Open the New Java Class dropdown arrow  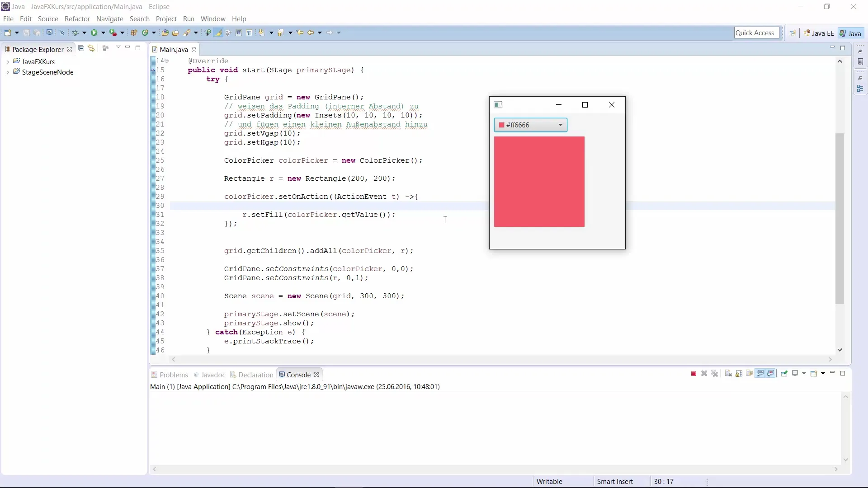point(154,33)
